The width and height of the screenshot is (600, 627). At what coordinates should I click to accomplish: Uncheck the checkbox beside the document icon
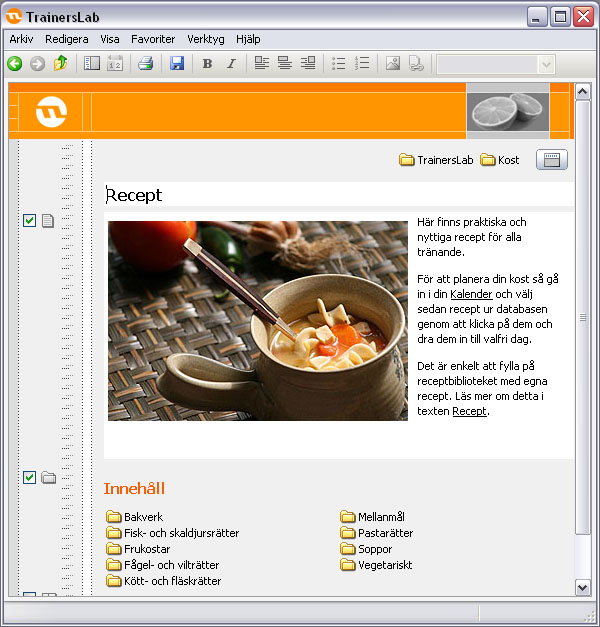(x=29, y=221)
